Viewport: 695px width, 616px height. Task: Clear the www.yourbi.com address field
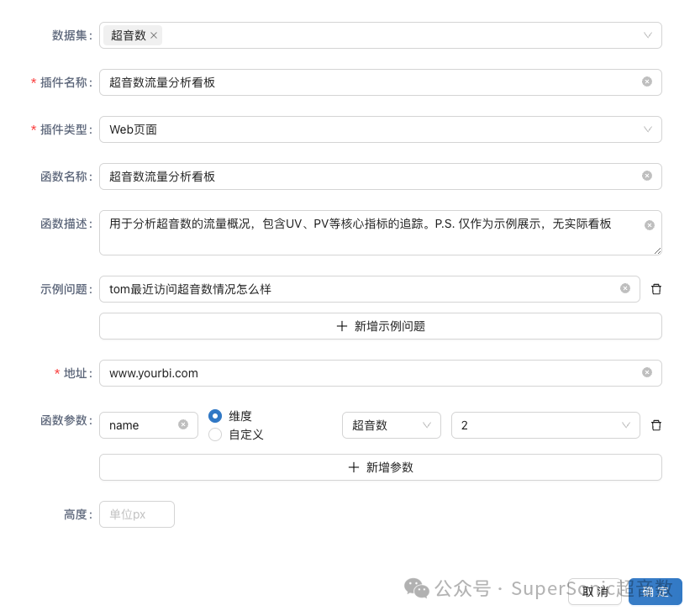click(647, 372)
